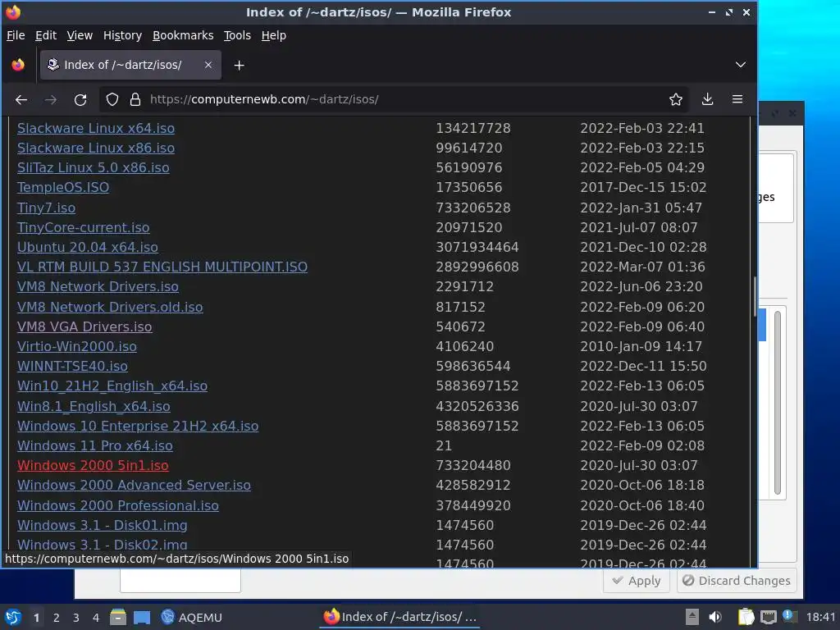Open the Tiny7.iso link
The width and height of the screenshot is (840, 630).
pyautogui.click(x=46, y=208)
